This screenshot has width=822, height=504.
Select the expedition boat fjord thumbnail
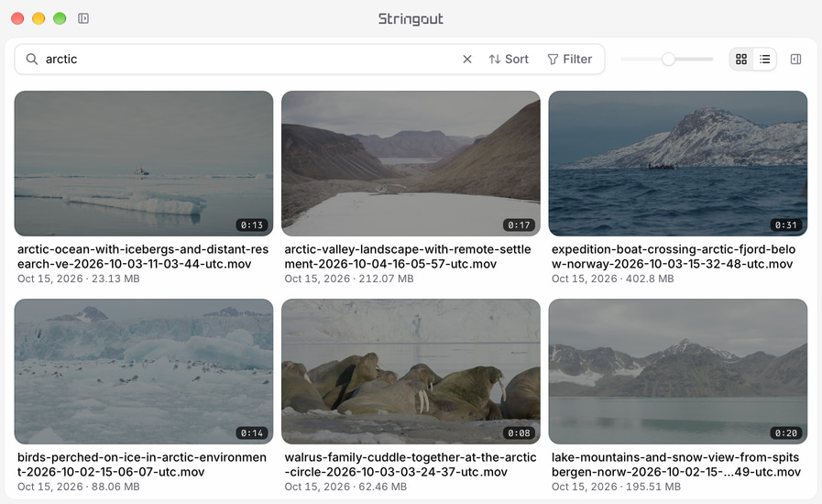(678, 163)
